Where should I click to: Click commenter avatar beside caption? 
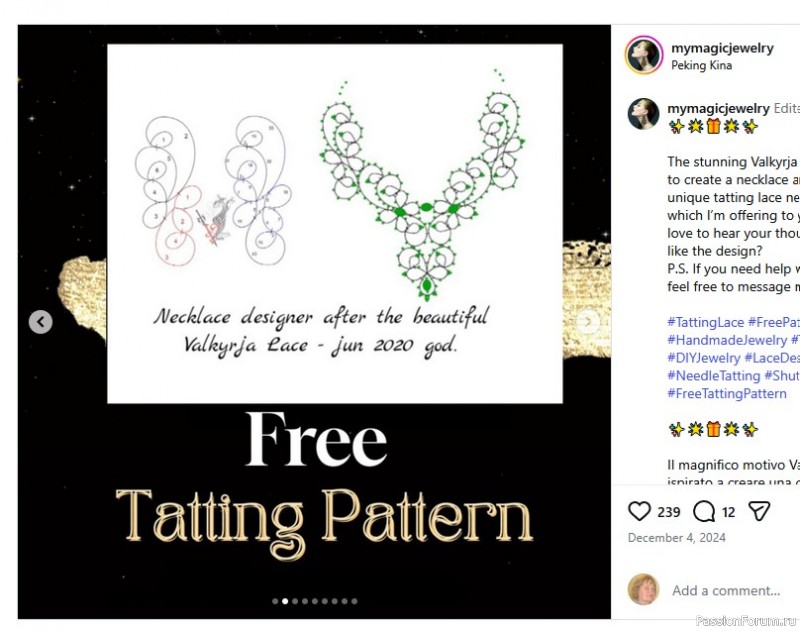pyautogui.click(x=643, y=114)
